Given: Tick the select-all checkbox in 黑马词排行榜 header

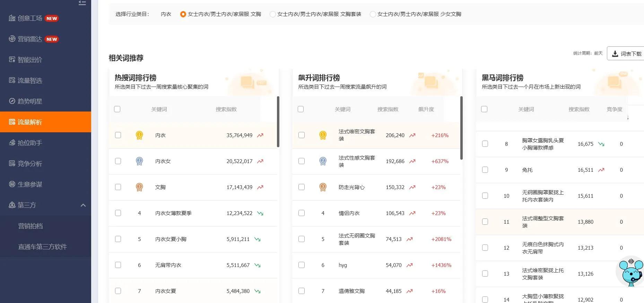Looking at the screenshot, I should (484, 109).
